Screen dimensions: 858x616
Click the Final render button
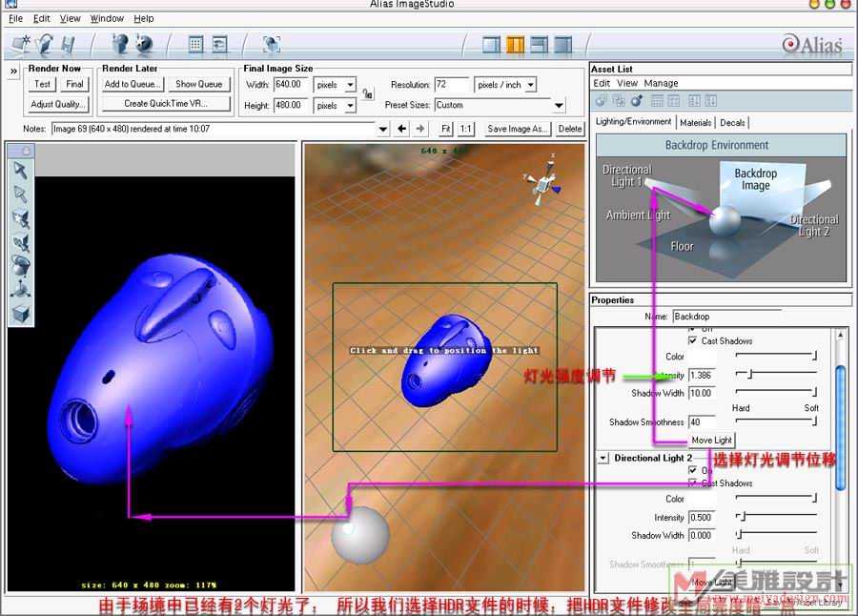pyautogui.click(x=75, y=84)
